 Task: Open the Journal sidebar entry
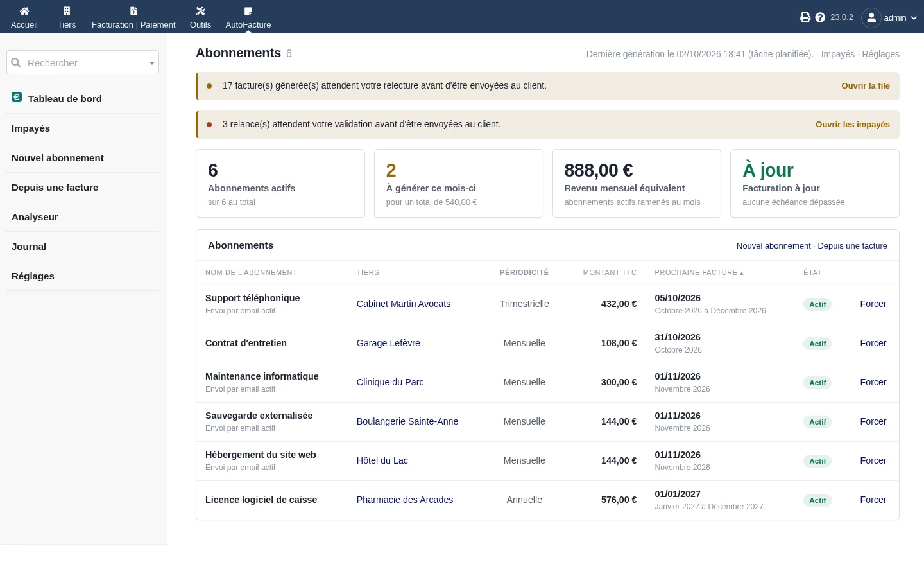click(29, 247)
